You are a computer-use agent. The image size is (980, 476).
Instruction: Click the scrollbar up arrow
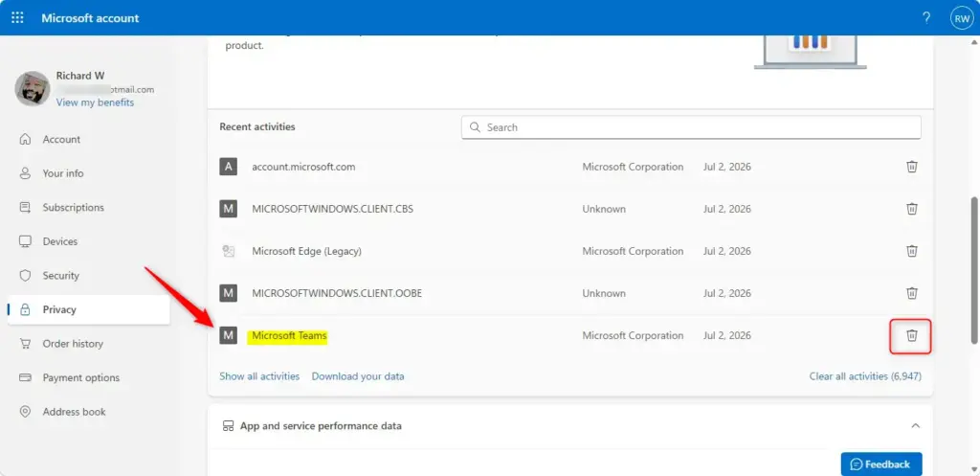click(x=973, y=41)
